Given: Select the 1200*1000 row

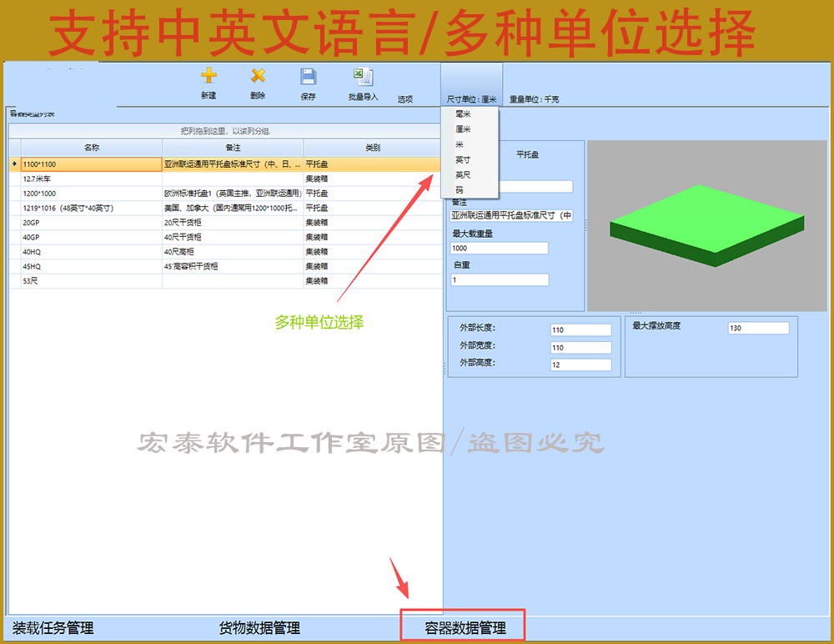Looking at the screenshot, I should point(225,194).
